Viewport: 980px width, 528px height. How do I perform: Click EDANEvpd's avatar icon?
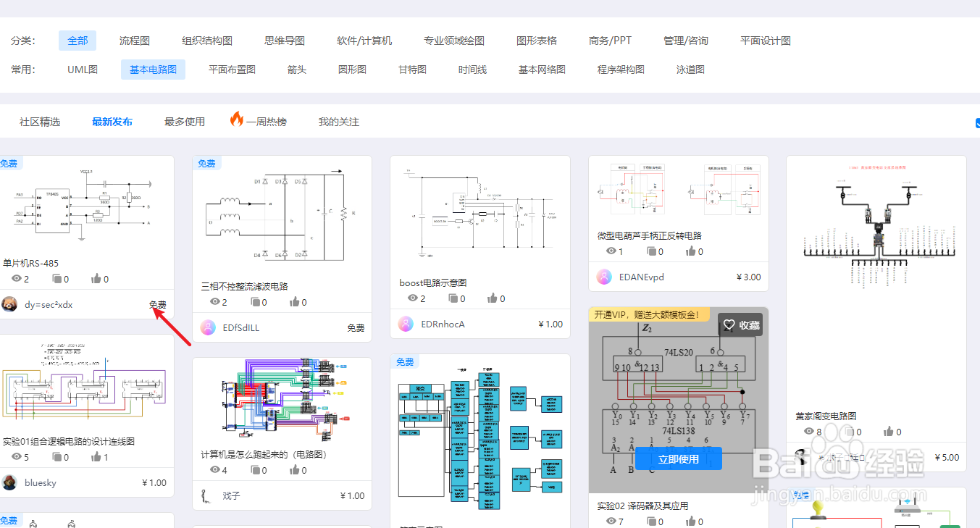(603, 277)
